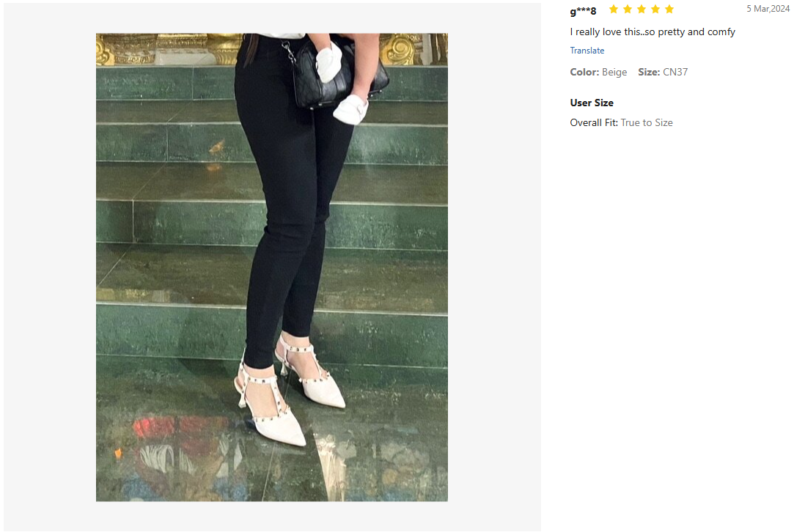794x532 pixels.
Task: Click the Beige color value
Action: point(614,72)
